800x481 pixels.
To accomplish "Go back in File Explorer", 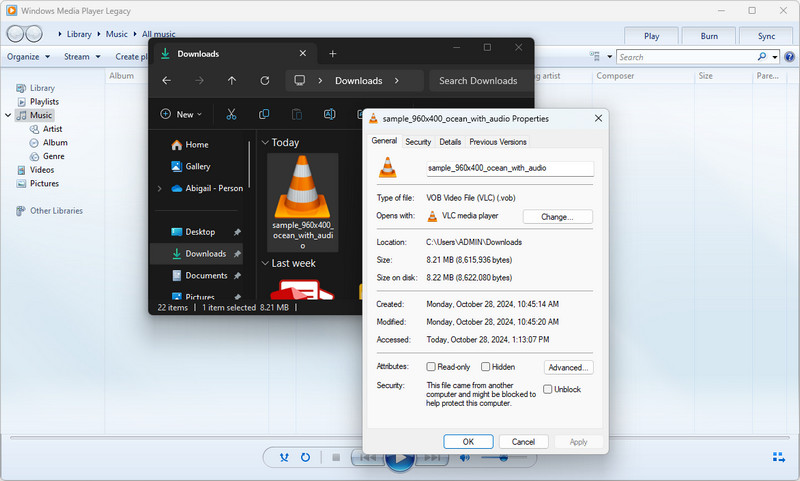I will [166, 81].
